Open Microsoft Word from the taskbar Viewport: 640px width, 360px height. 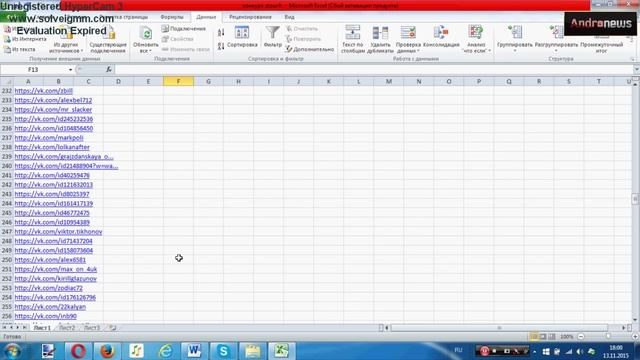point(194,351)
